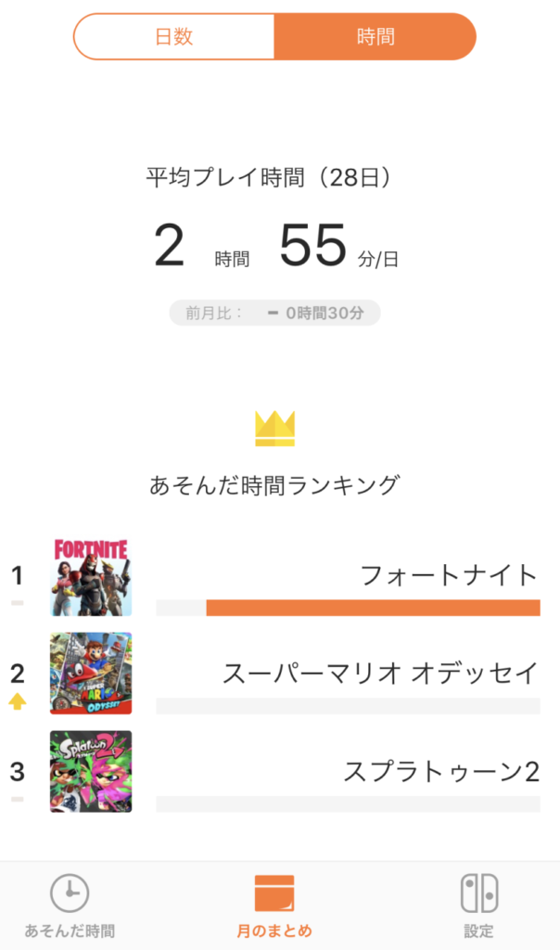Select the スーパーマリオ オデッセイ ranking title

pos(380,673)
